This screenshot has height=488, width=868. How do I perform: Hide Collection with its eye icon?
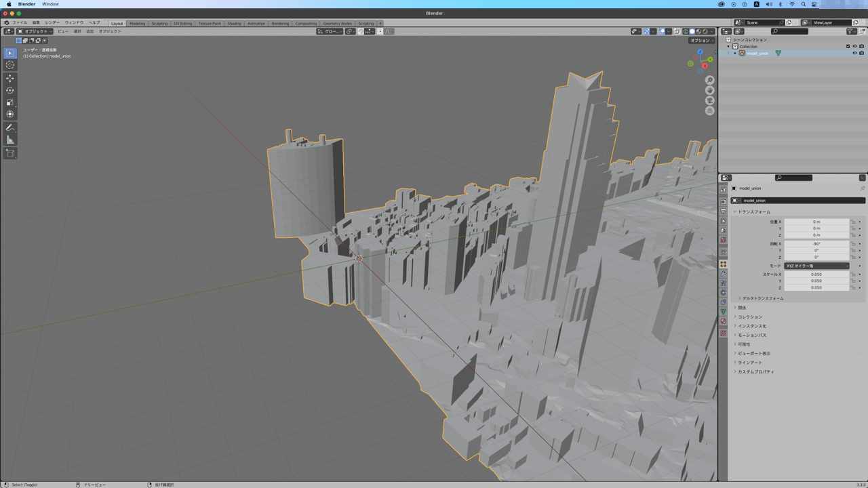[854, 46]
